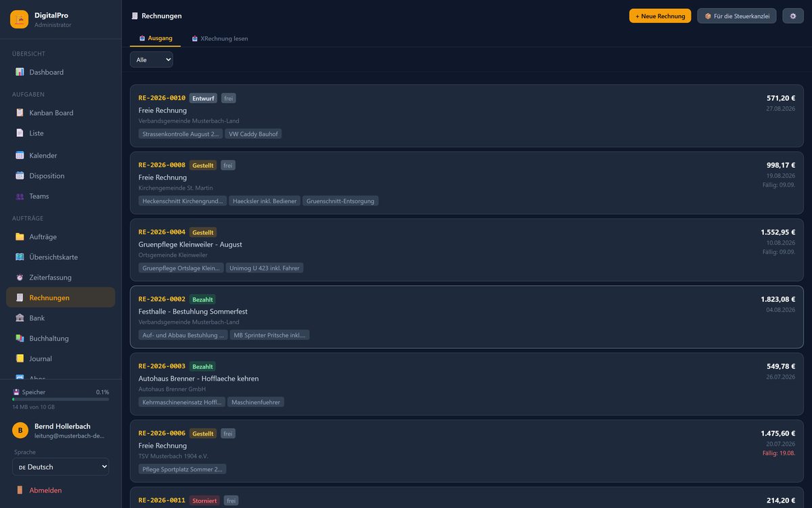The width and height of the screenshot is (812, 508).
Task: Click Festhalle - Bestuhlung Sommerfest title
Action: [193, 312]
